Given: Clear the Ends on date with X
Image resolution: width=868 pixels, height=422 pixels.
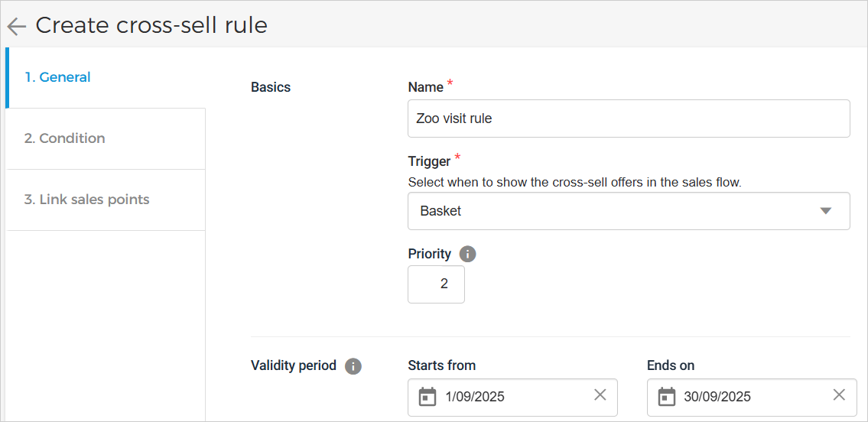Looking at the screenshot, I should [x=839, y=395].
